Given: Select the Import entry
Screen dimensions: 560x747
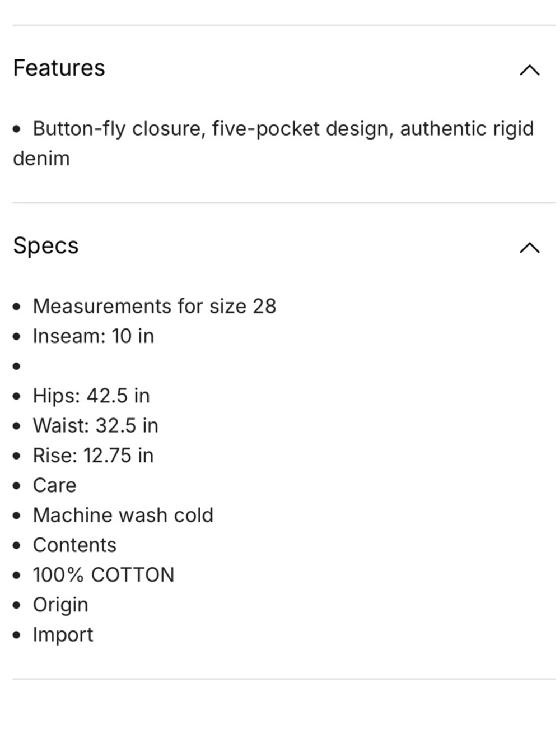Looking at the screenshot, I should pos(63,635).
